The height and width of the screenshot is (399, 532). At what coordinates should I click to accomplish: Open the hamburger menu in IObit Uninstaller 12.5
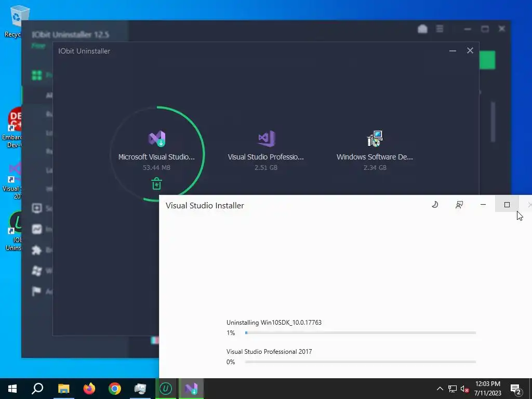click(x=440, y=29)
